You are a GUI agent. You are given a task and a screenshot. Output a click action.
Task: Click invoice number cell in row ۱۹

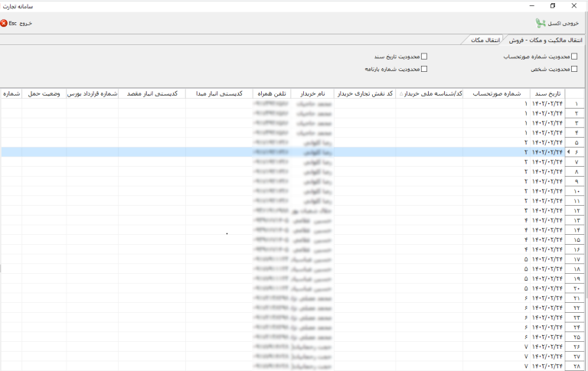coord(496,278)
